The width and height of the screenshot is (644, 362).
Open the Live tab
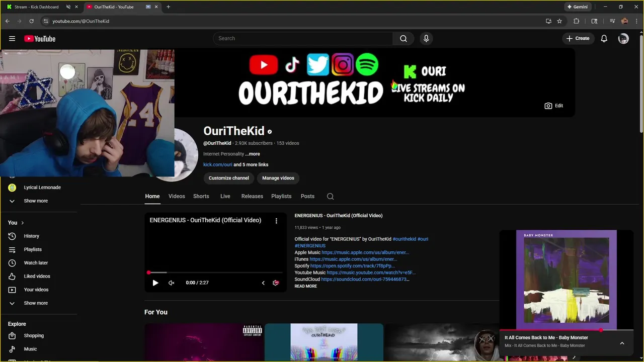(x=225, y=196)
